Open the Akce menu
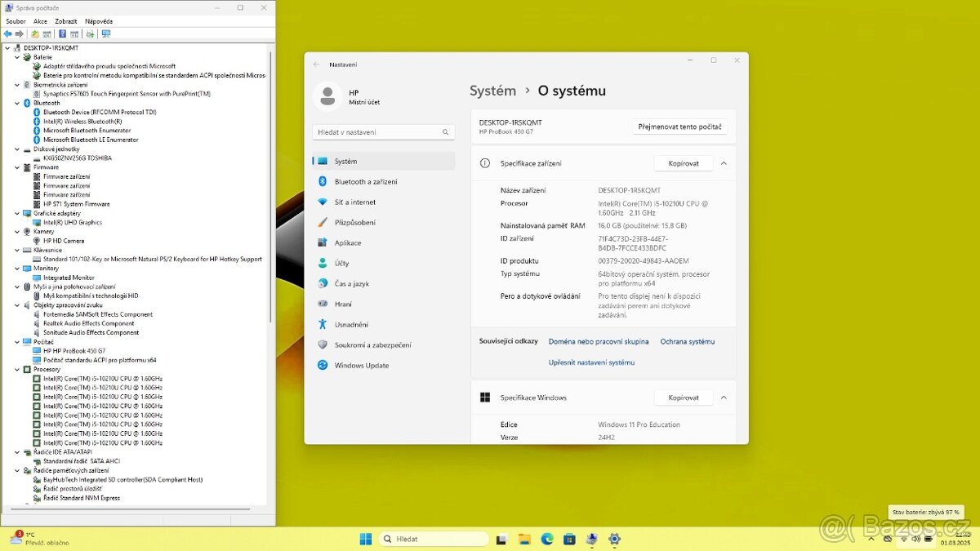The image size is (980, 551). pos(40,21)
